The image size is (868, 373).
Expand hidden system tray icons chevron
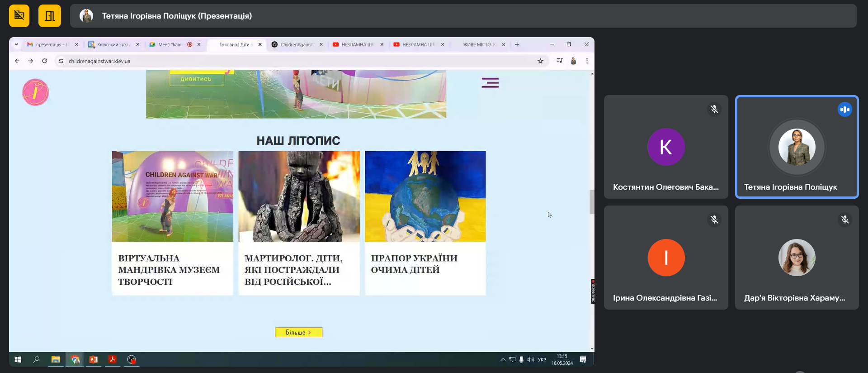(503, 359)
